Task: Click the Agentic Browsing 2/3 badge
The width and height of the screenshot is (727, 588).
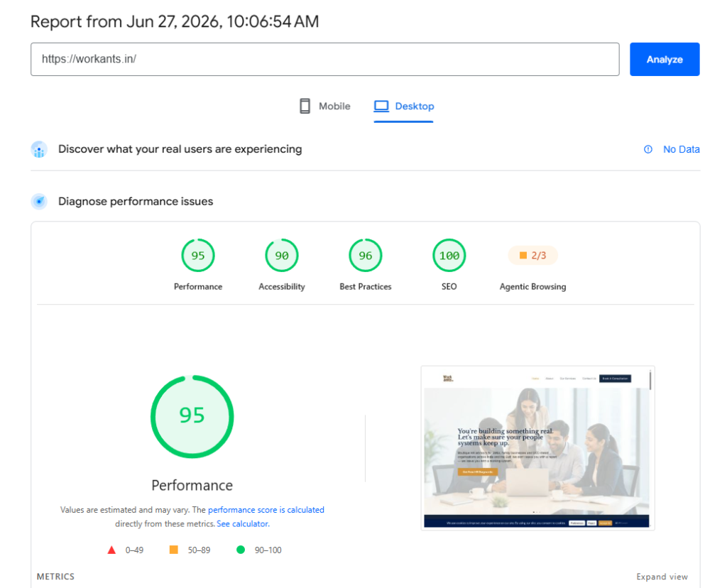Action: point(532,256)
